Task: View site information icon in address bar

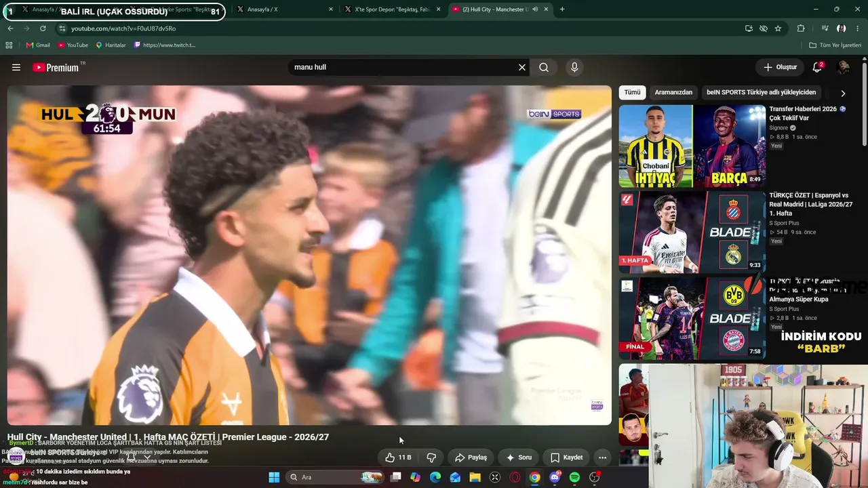Action: point(62,28)
